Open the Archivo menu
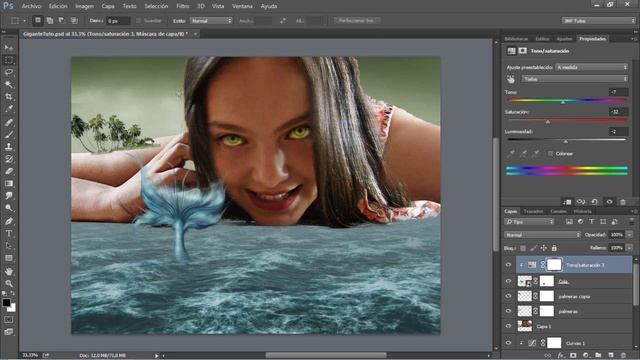 click(x=31, y=6)
